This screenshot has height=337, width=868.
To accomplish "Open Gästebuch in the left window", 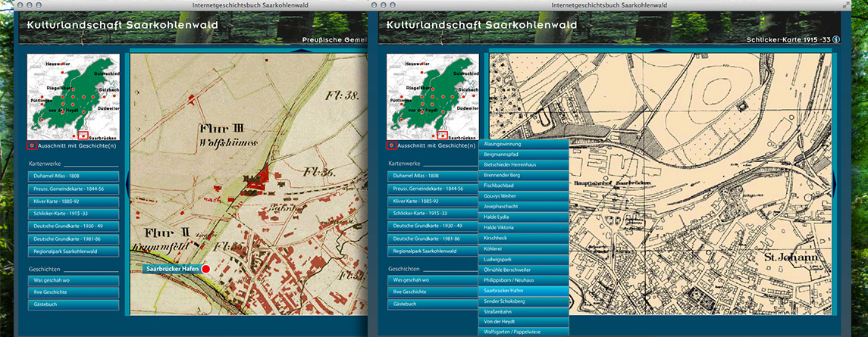I will point(73,304).
